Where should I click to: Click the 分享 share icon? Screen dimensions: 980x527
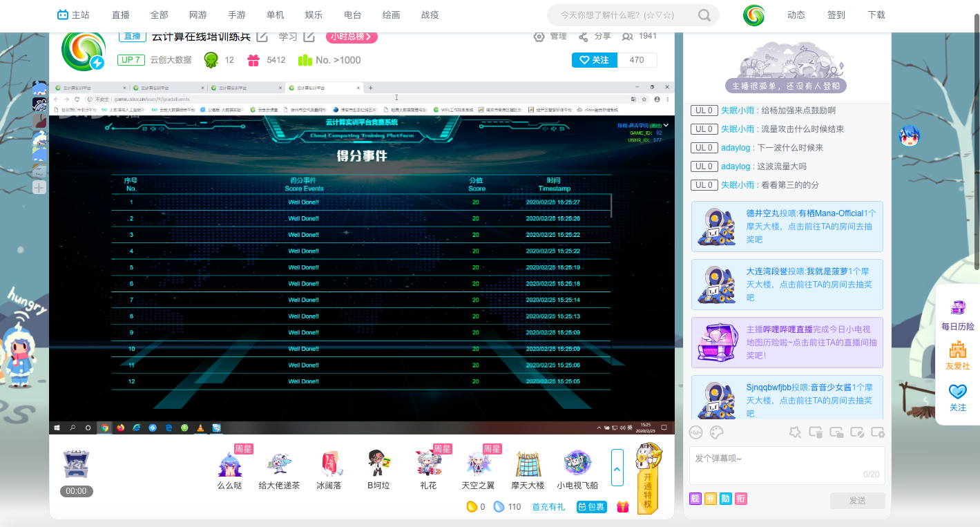tap(584, 37)
